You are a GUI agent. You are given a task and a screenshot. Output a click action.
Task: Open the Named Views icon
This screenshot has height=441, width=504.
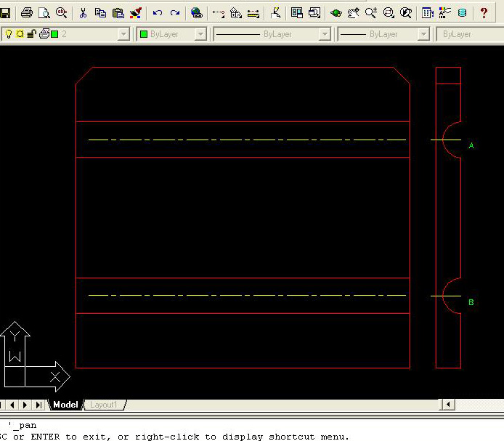click(x=314, y=13)
